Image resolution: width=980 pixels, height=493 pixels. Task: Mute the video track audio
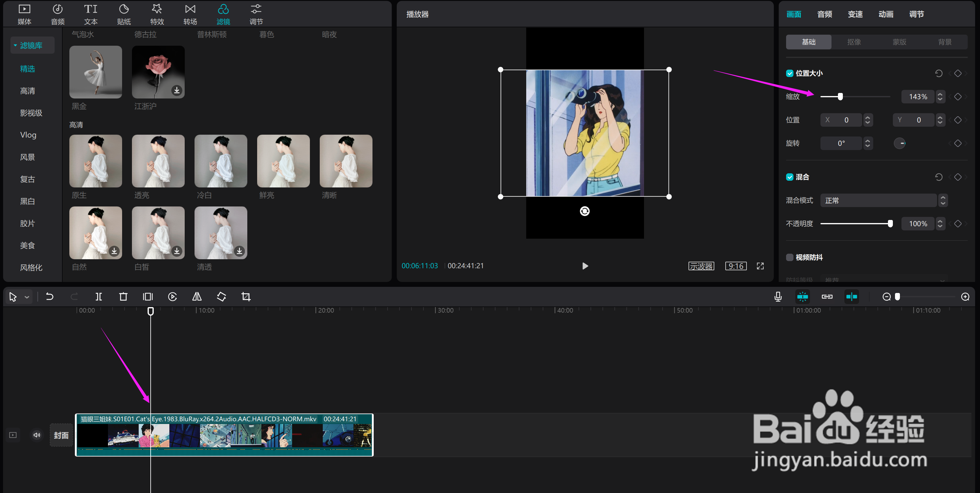(x=37, y=435)
